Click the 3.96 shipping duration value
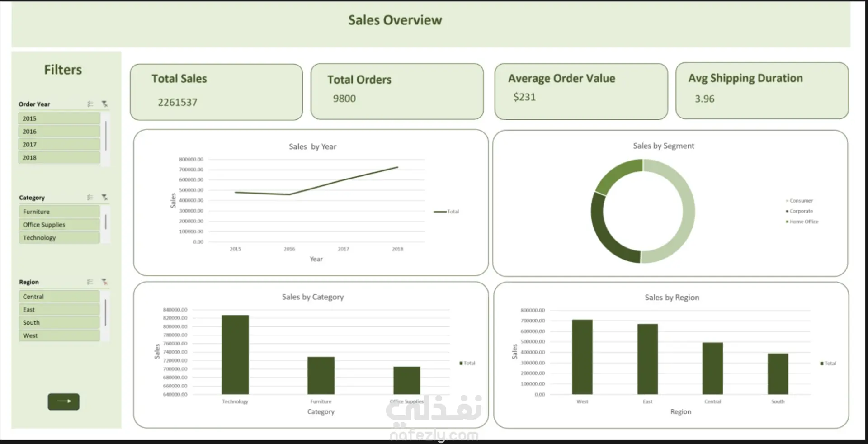This screenshot has width=868, height=444. (x=705, y=99)
